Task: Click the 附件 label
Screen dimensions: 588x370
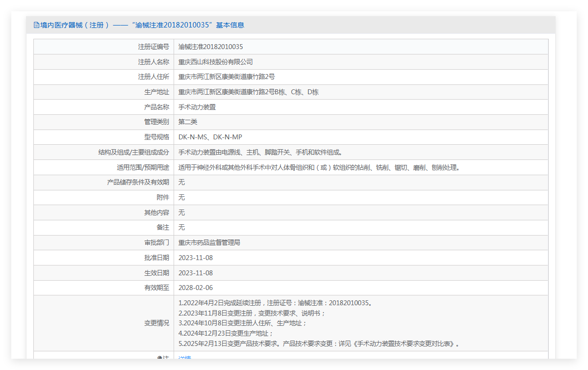Action: click(x=163, y=197)
